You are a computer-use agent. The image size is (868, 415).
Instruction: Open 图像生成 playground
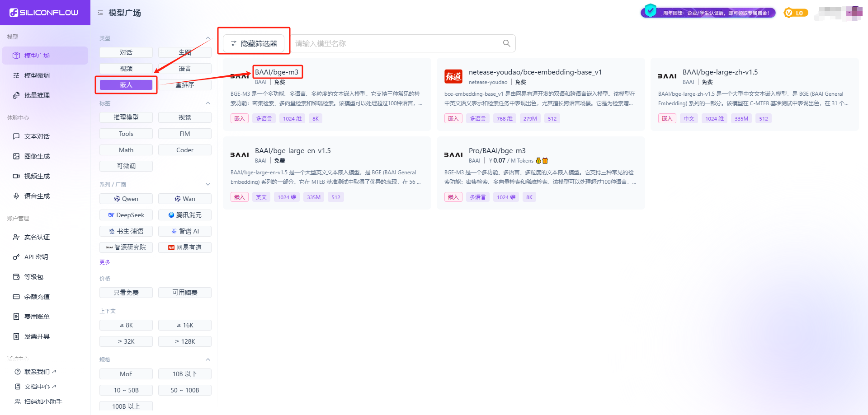click(x=45, y=156)
